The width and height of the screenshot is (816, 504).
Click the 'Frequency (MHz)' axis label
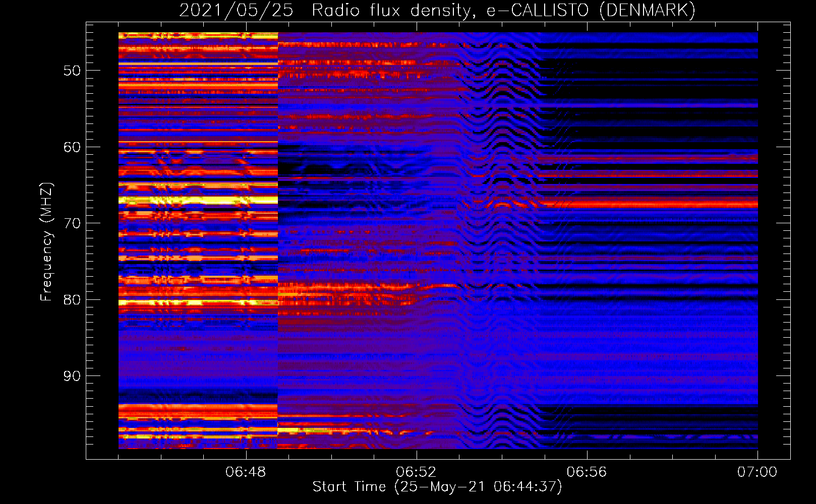[46, 242]
